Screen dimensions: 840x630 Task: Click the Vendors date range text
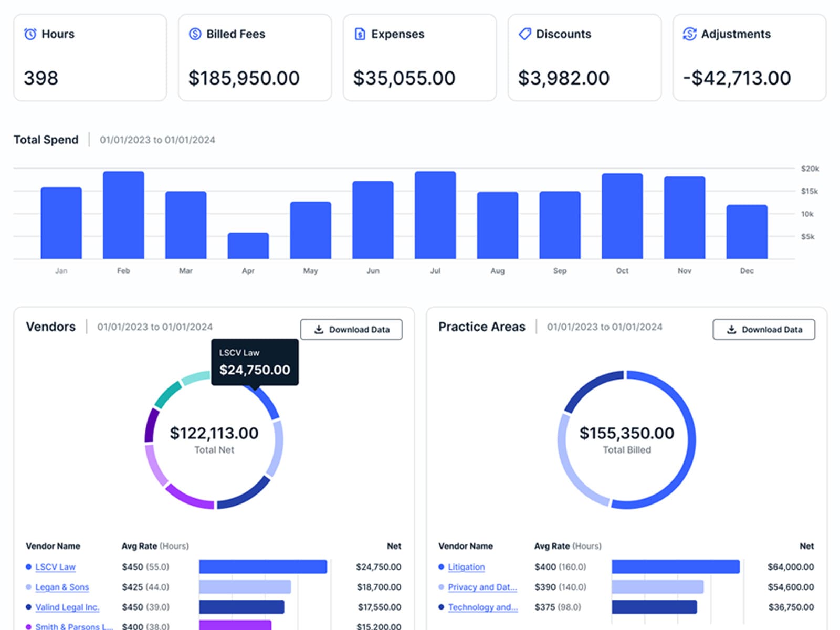[x=155, y=327]
